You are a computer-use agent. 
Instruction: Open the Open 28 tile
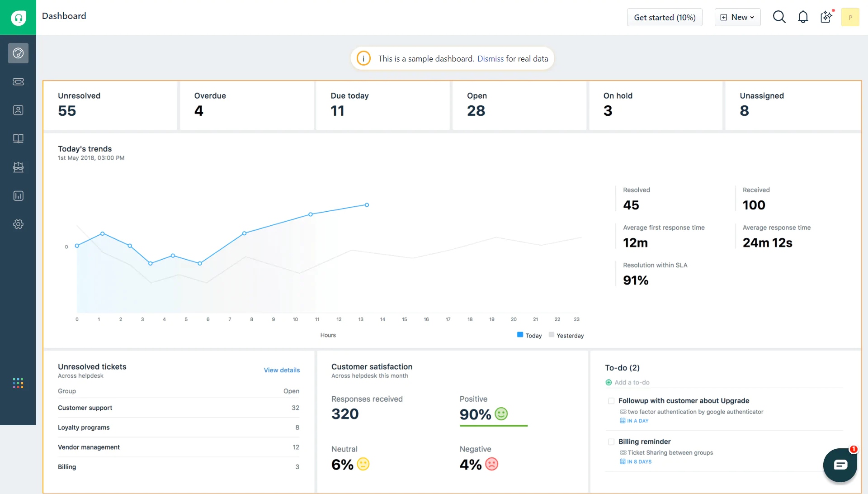[x=519, y=106]
